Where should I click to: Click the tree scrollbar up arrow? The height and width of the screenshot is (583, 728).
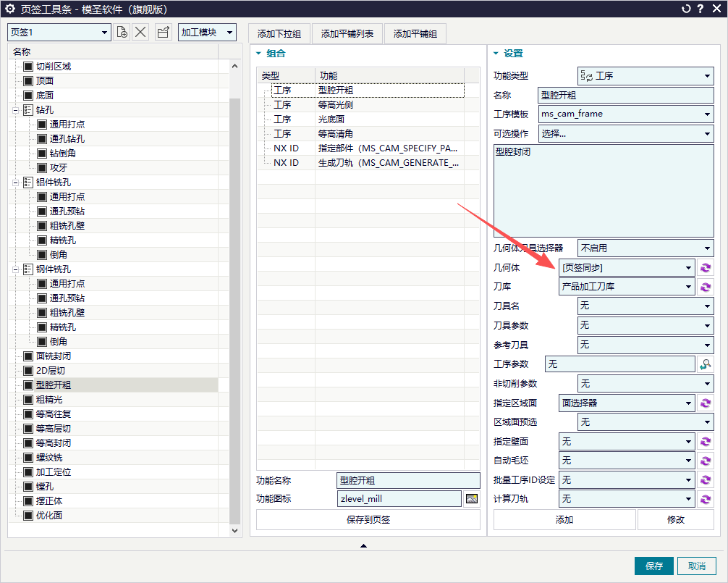pyautogui.click(x=235, y=67)
